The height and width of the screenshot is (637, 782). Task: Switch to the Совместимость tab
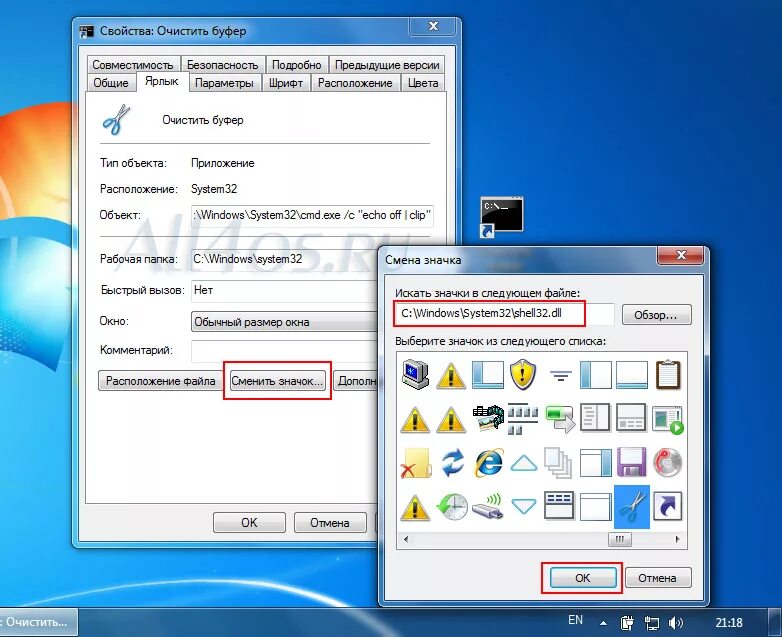coord(132,65)
